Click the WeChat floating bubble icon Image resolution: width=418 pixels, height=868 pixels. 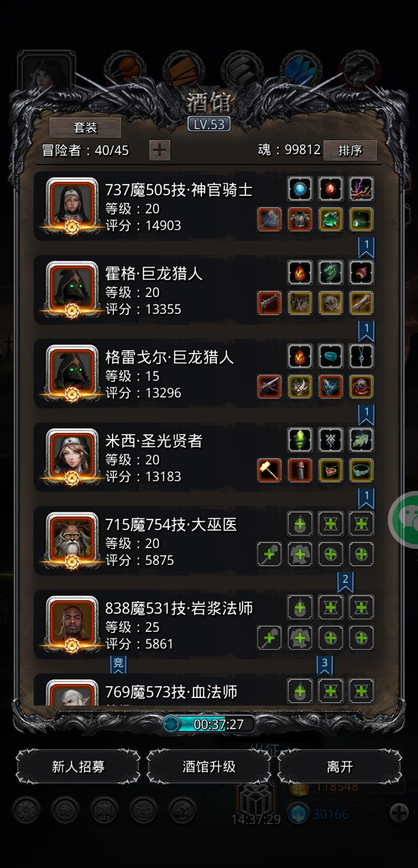[404, 519]
